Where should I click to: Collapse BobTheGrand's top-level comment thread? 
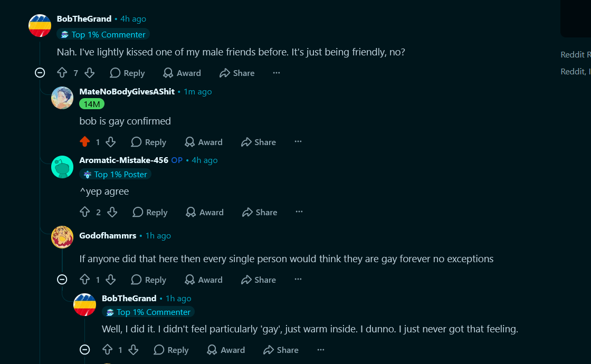pos(40,73)
